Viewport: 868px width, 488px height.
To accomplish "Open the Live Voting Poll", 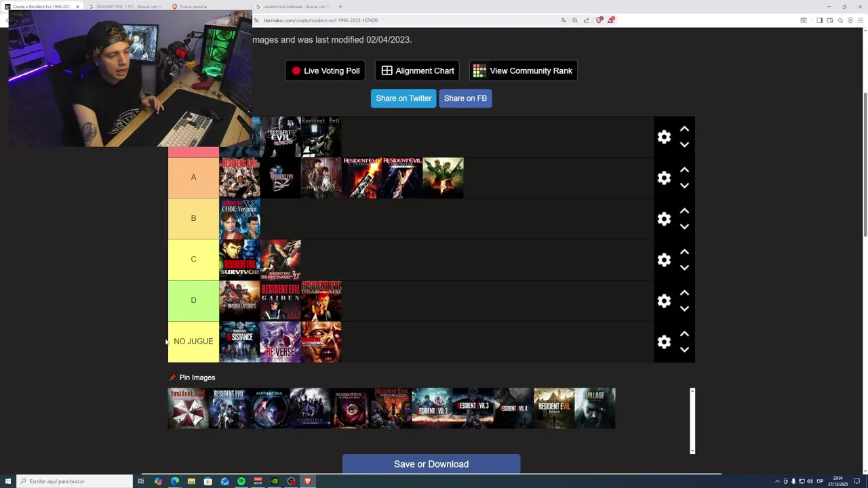I will click(325, 70).
